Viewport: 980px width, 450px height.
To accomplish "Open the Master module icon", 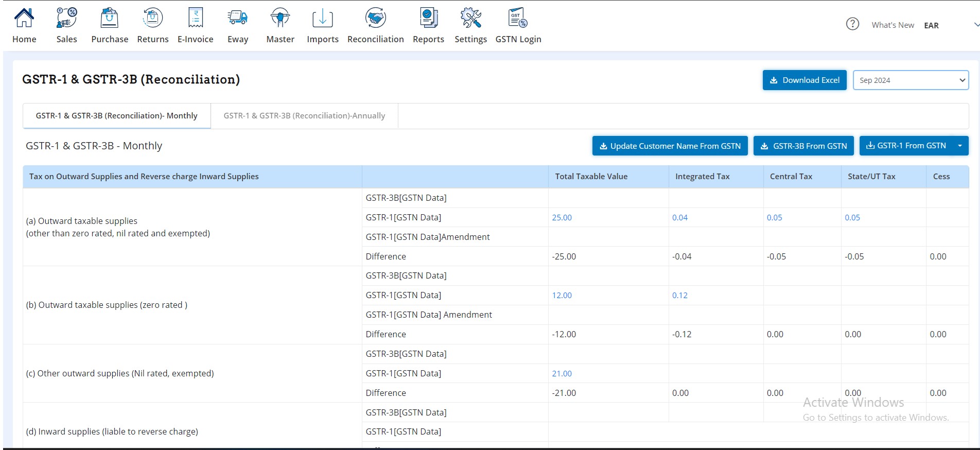I will (x=280, y=18).
